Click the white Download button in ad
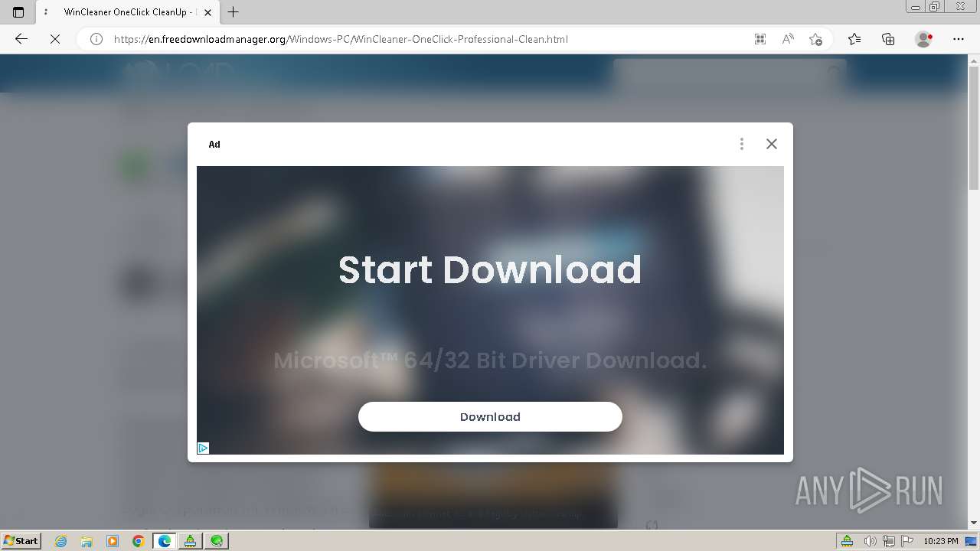980x551 pixels. pos(490,416)
